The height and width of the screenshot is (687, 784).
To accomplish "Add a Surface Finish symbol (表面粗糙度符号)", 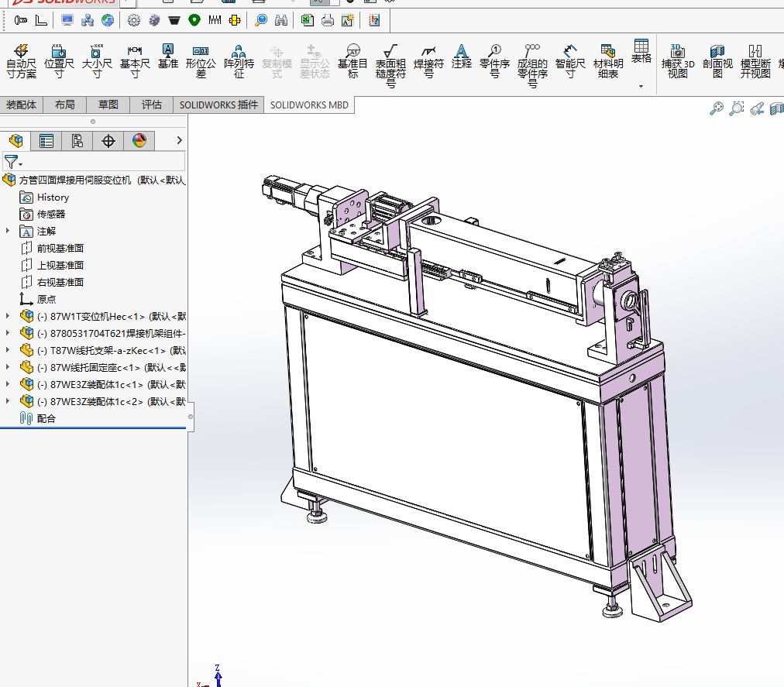I will (390, 66).
